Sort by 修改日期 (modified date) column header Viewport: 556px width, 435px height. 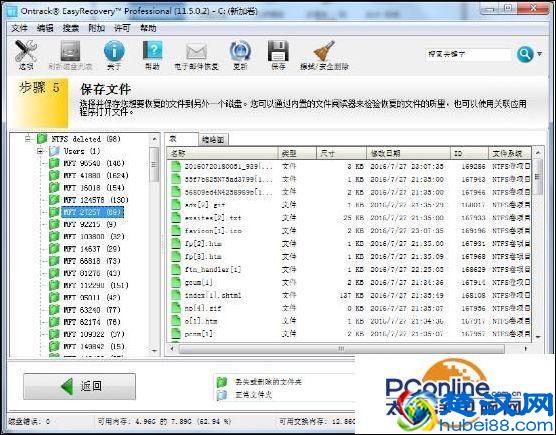coord(408,153)
